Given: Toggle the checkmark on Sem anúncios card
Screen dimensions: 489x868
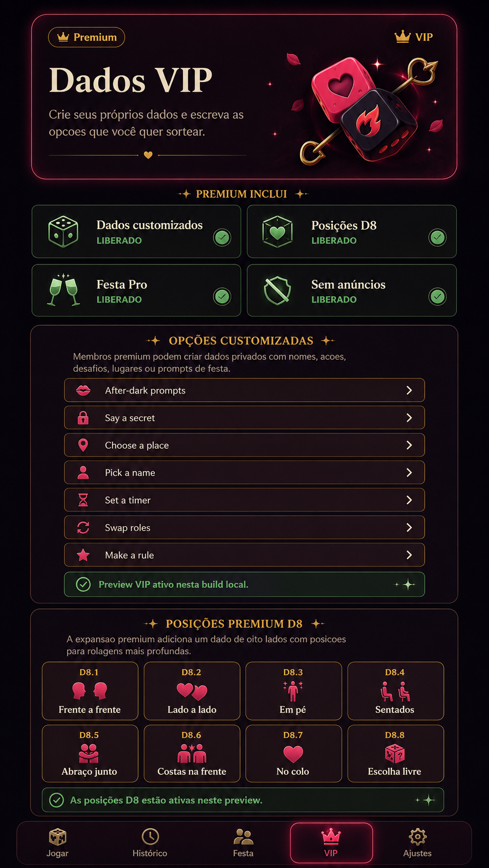Looking at the screenshot, I should pyautogui.click(x=438, y=296).
